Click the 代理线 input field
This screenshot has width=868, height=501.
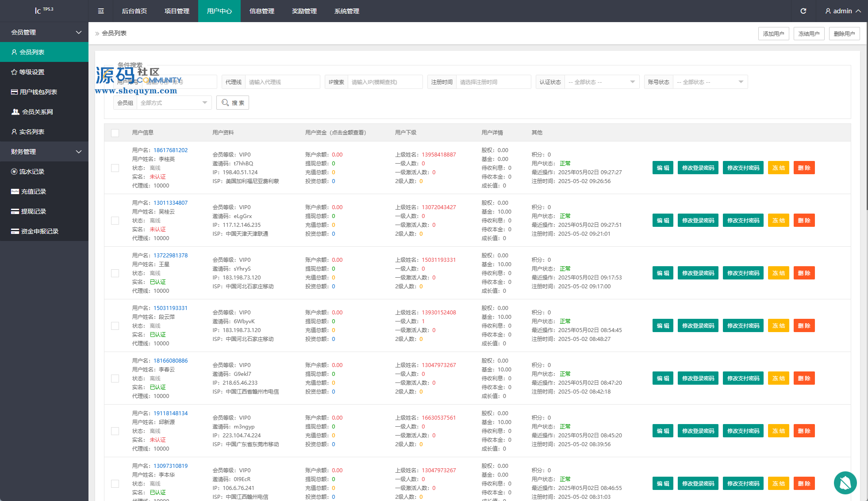click(x=282, y=82)
